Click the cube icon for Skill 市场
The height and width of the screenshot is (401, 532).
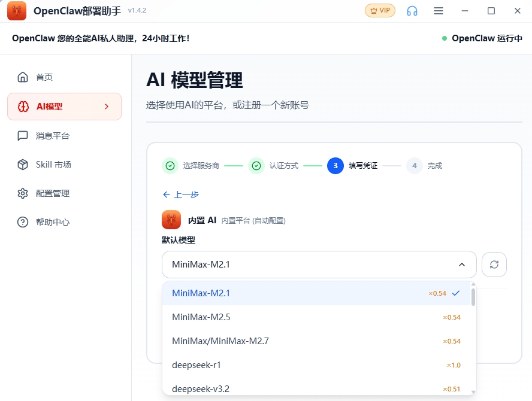coord(23,165)
